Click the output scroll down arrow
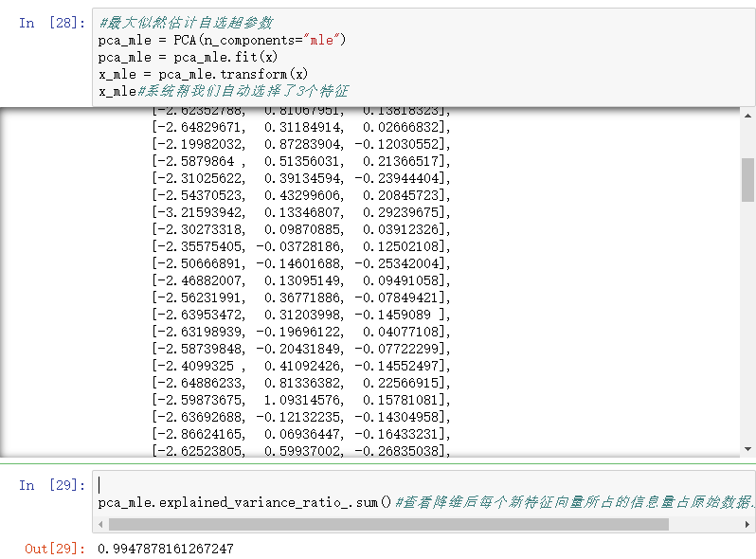The image size is (756, 559). [x=747, y=449]
